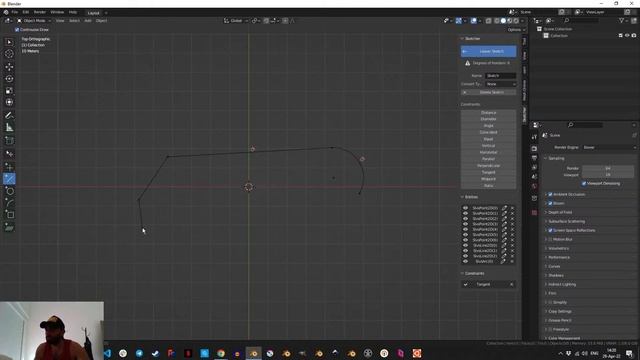This screenshot has height=360, width=640.
Task: Open the Render Engine dropdown
Action: (609, 147)
